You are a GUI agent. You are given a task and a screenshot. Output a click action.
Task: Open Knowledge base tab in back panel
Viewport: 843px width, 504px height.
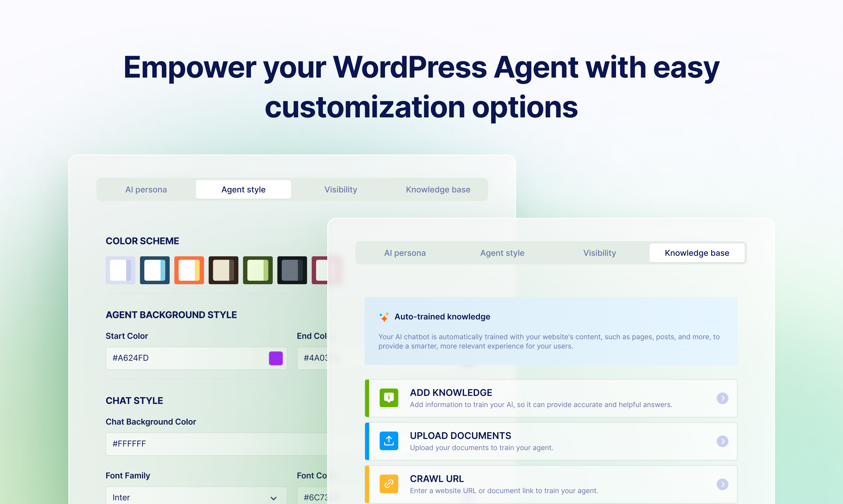[438, 190]
